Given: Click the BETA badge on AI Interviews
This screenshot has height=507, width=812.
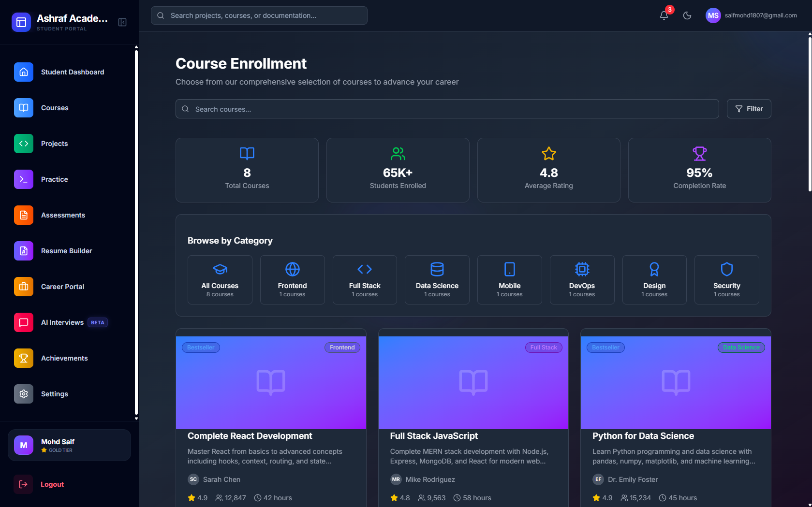Looking at the screenshot, I should click(x=98, y=322).
